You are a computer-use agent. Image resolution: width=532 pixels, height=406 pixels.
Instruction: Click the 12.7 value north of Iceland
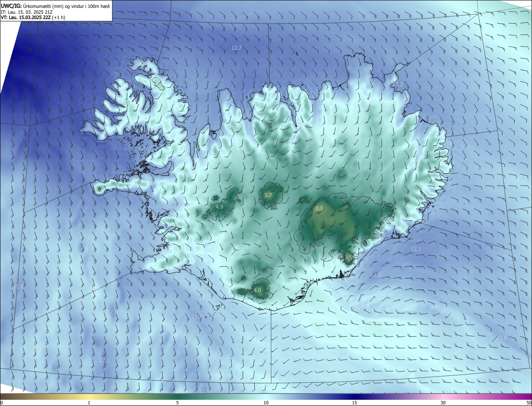point(236,48)
